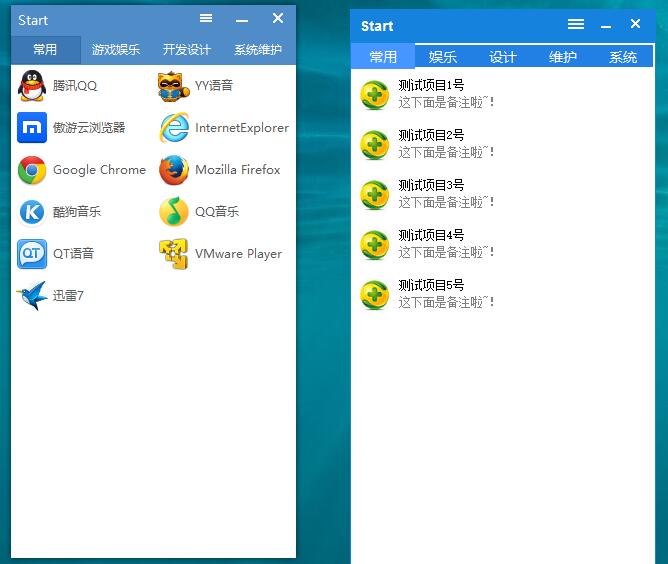Click green plus icon of 测试项目4号
The height and width of the screenshot is (564, 668).
374,245
